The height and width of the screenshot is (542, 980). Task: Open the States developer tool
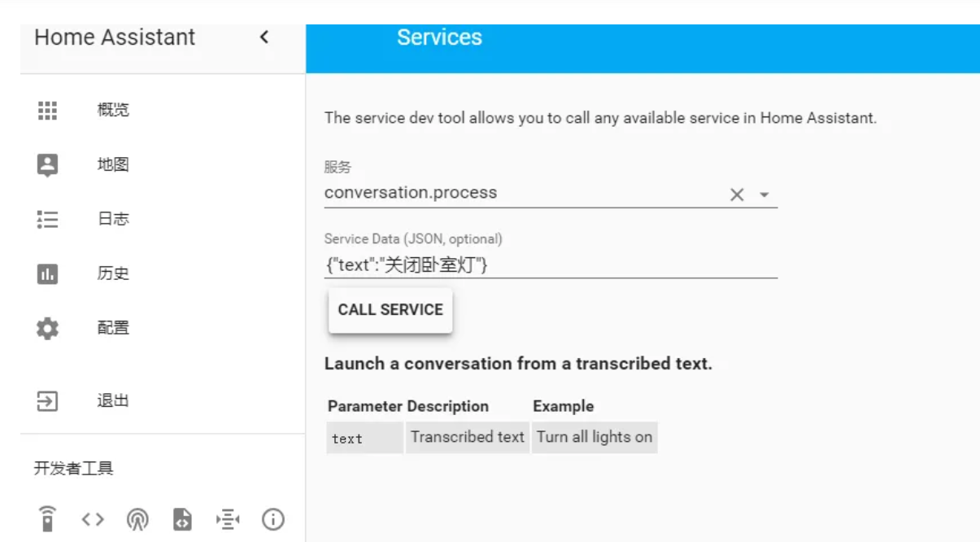94,518
